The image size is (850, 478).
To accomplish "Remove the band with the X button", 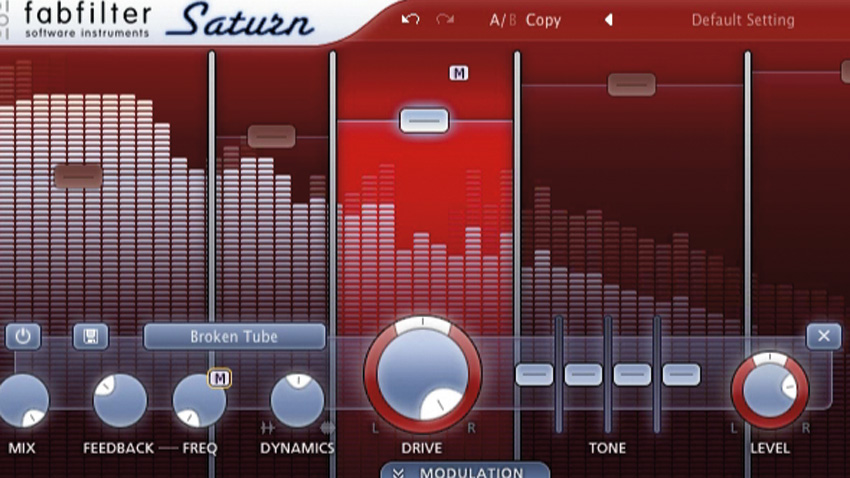I will (x=823, y=336).
